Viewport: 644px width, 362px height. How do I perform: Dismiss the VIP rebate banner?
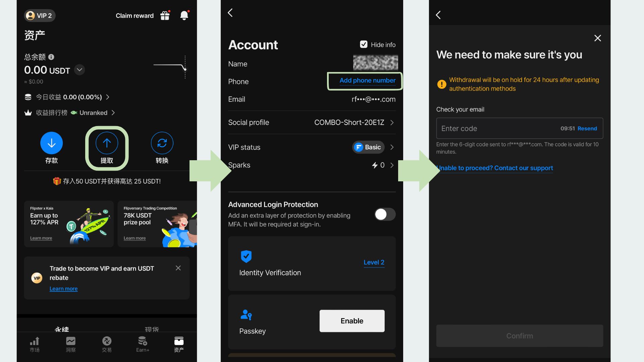(178, 268)
